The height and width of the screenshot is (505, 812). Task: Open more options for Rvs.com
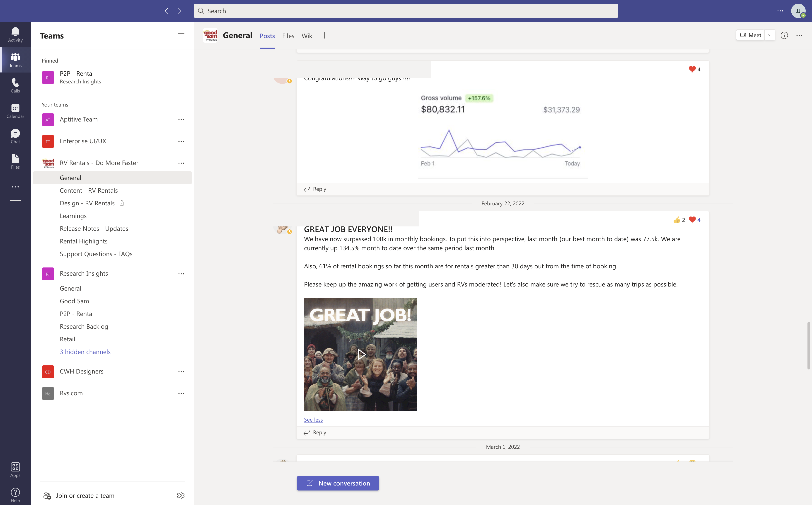tap(181, 393)
